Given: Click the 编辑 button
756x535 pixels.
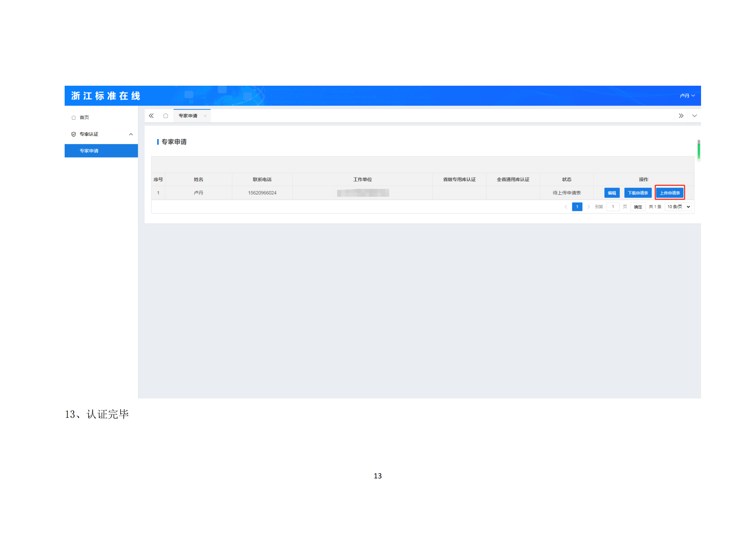Looking at the screenshot, I should click(612, 193).
